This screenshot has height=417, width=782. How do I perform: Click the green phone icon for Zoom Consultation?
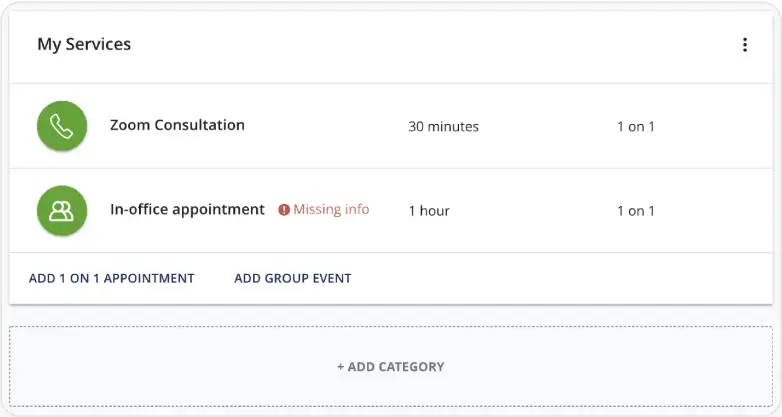(x=62, y=126)
